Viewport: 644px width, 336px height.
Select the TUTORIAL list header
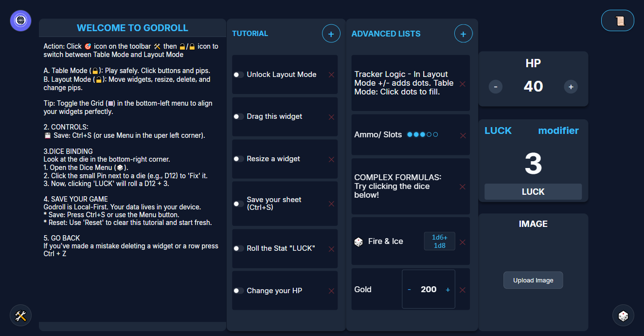click(250, 34)
